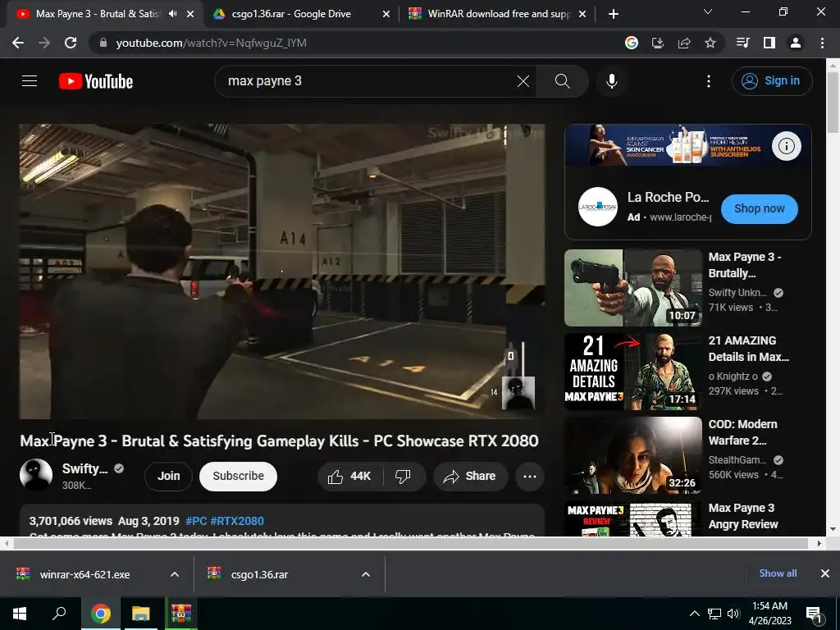Go back with browser back arrow
840x630 pixels.
[x=18, y=43]
